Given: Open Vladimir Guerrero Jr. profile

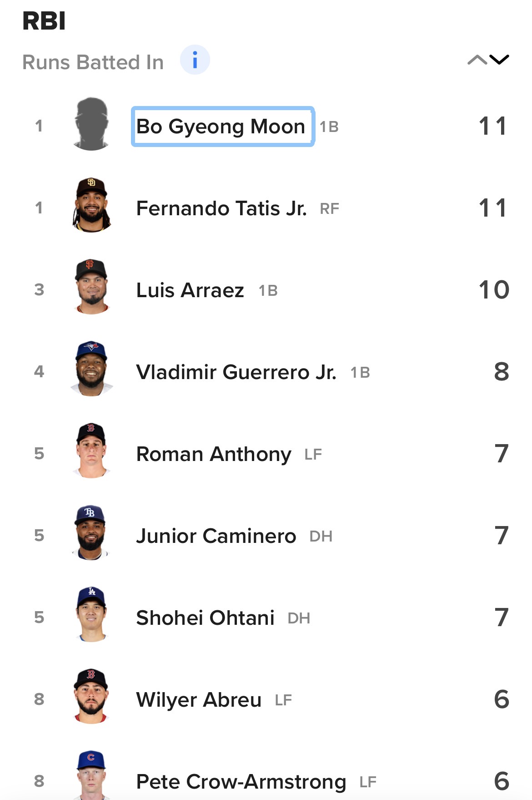Looking at the screenshot, I should (236, 372).
